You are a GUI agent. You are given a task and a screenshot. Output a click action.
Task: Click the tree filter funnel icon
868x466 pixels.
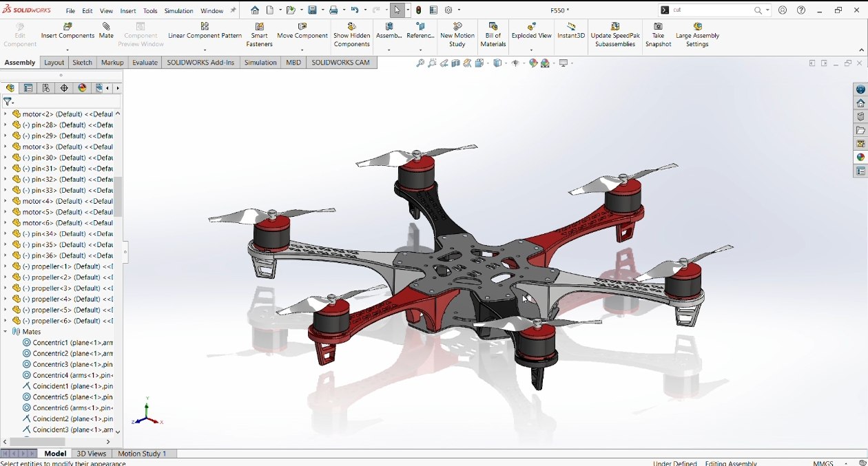pos(8,101)
